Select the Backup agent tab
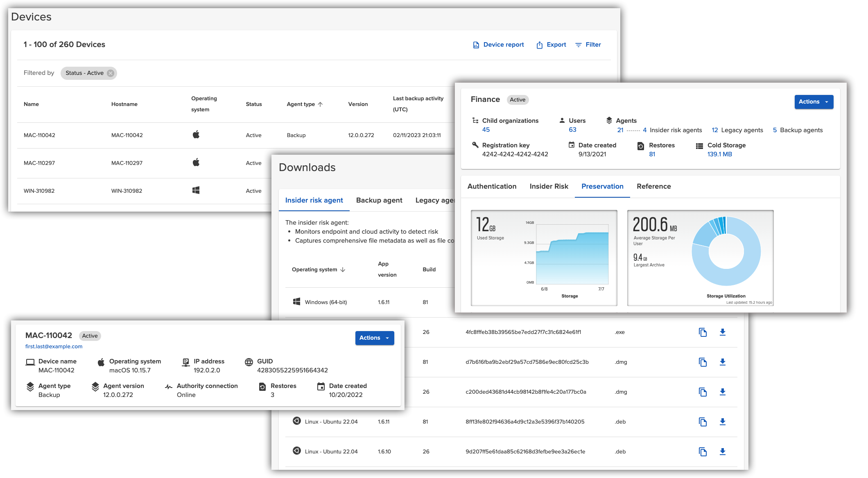 pyautogui.click(x=379, y=201)
